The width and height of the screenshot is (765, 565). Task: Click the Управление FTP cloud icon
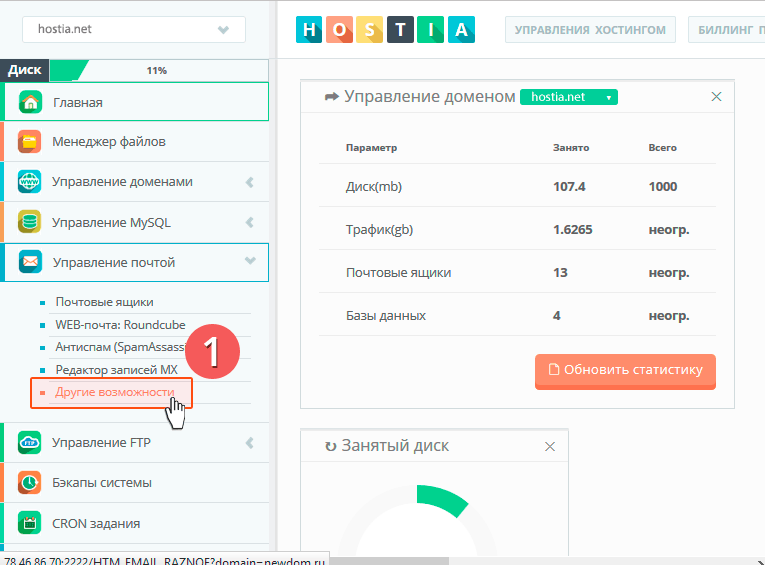29,443
